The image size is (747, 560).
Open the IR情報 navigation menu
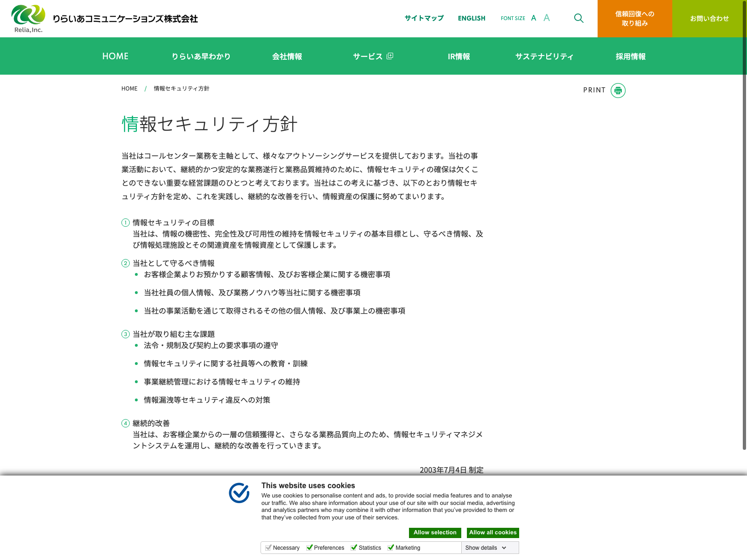pos(458,56)
